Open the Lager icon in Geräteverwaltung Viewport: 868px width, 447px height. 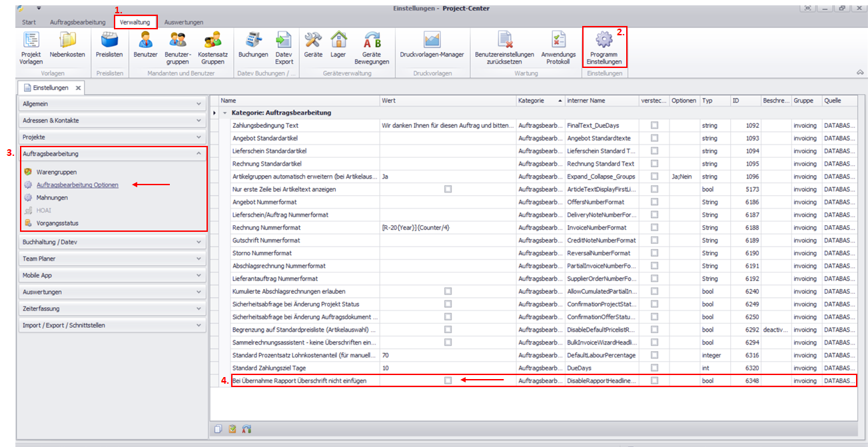[338, 41]
